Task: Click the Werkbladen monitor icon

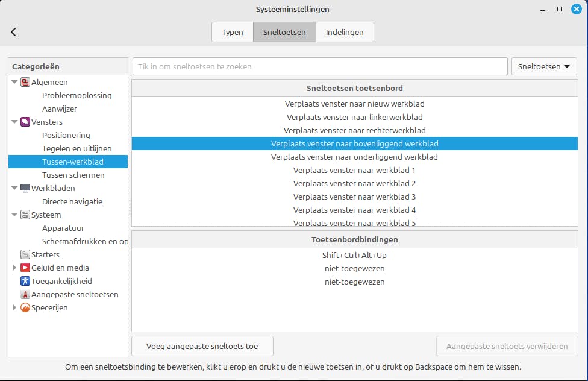Action: [25, 188]
